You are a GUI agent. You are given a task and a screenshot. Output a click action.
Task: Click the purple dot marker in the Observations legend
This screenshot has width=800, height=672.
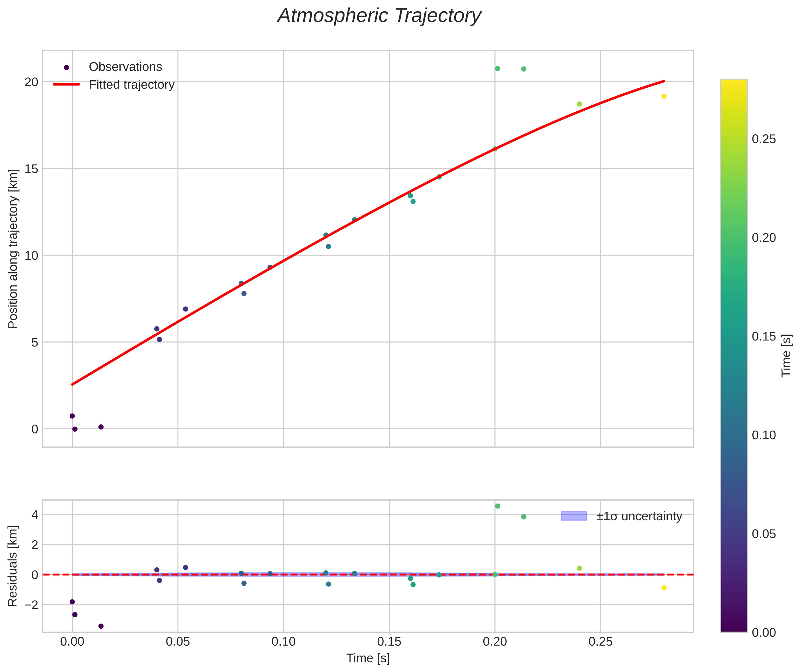(66, 67)
